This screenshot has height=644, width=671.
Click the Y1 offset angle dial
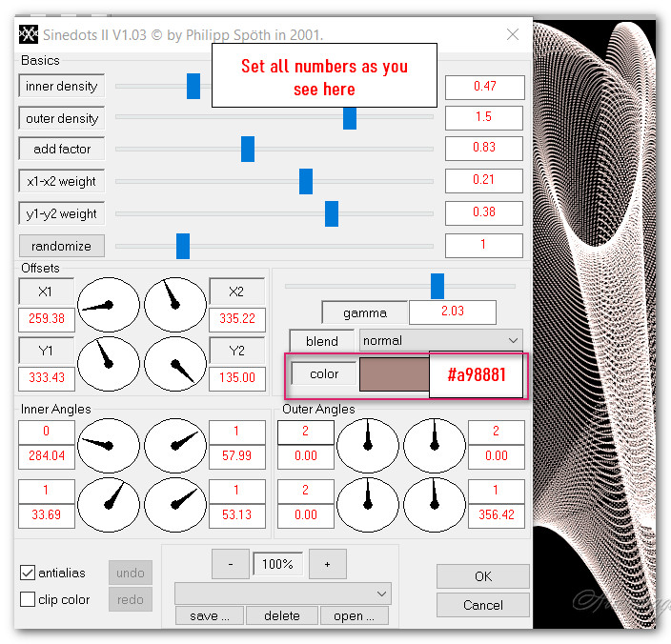[x=107, y=364]
